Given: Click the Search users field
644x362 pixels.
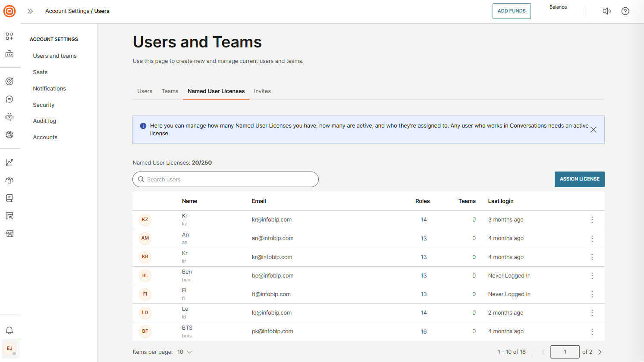Looking at the screenshot, I should tap(226, 179).
